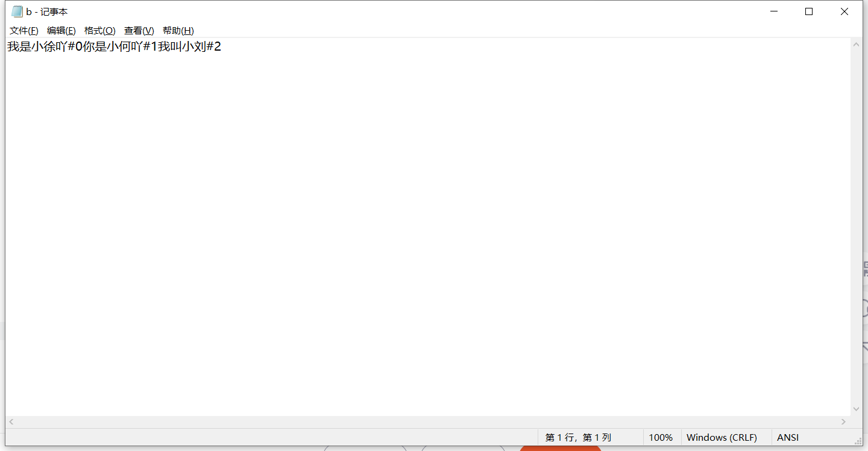Click the 第 1 行，第 1 列 status field
Viewport: 868px width, 451px height.
click(x=578, y=438)
